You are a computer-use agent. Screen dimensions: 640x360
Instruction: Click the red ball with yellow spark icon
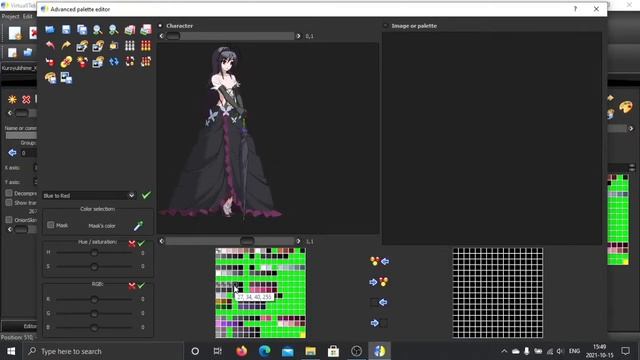tap(82, 62)
